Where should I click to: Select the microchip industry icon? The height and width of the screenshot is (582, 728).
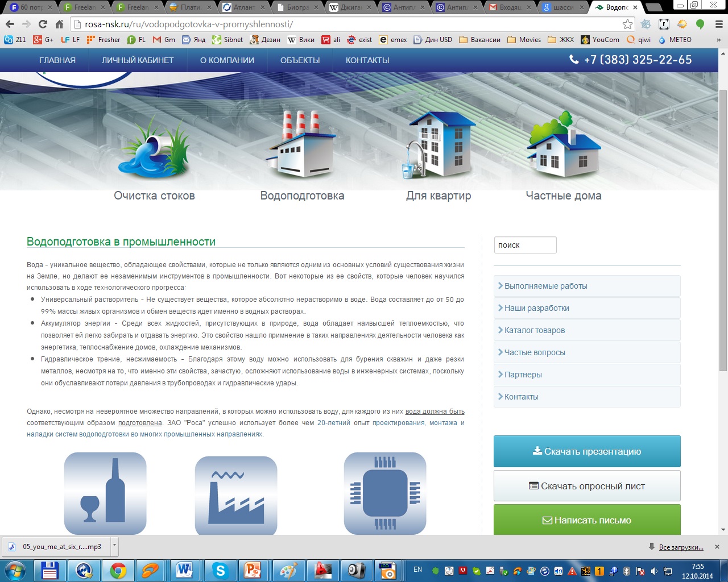(385, 493)
